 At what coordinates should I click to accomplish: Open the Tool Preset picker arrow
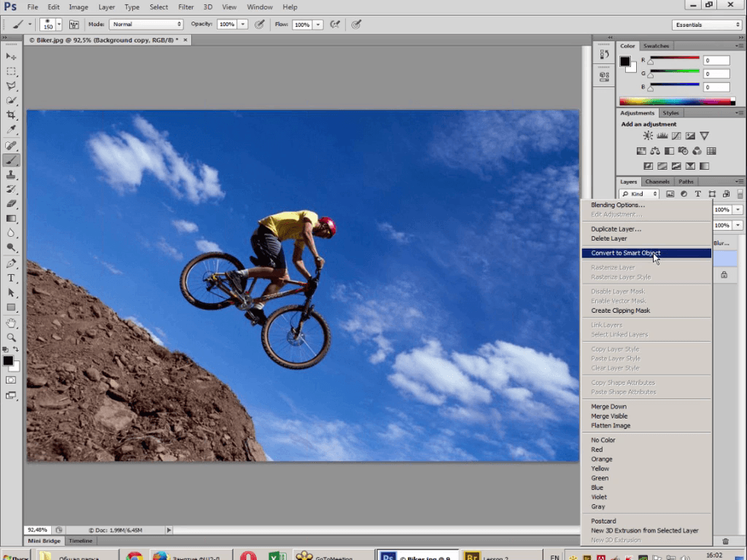tap(29, 24)
